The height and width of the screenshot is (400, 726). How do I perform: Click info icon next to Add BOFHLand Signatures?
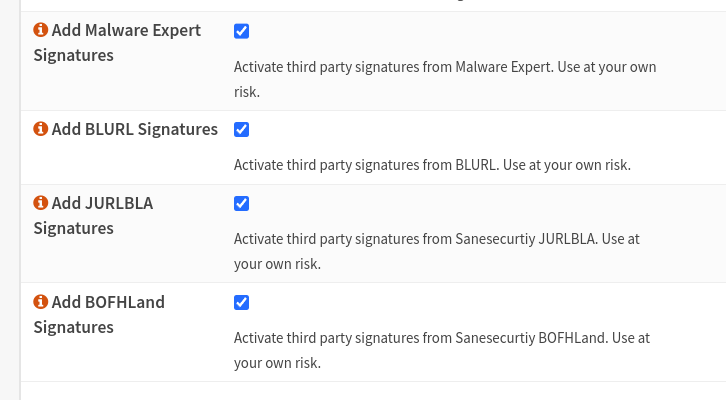[x=41, y=303]
